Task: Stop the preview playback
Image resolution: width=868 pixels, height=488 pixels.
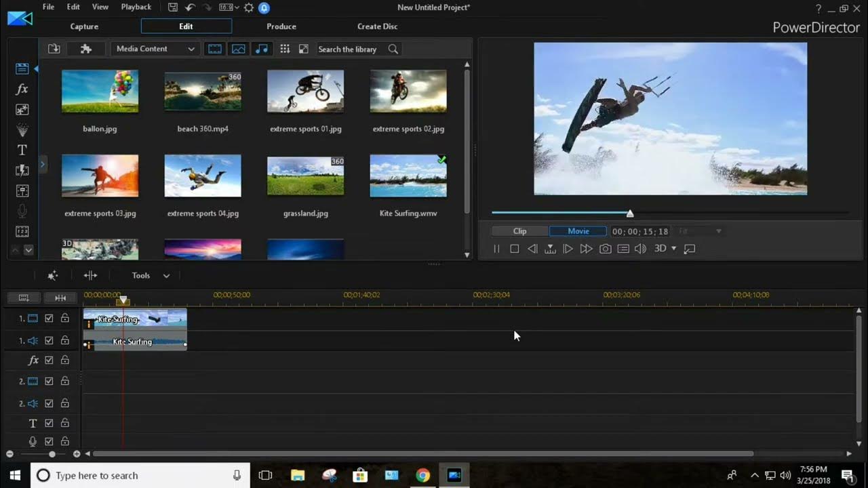Action: pos(514,249)
